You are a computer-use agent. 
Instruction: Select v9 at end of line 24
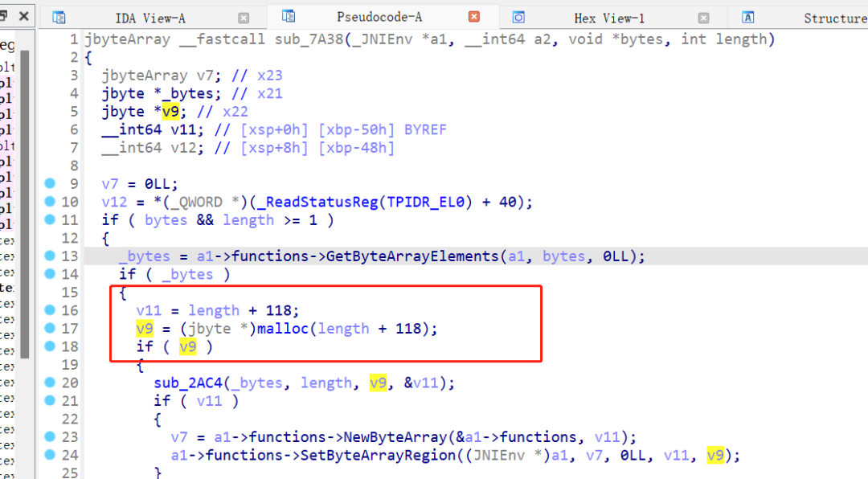coord(715,455)
